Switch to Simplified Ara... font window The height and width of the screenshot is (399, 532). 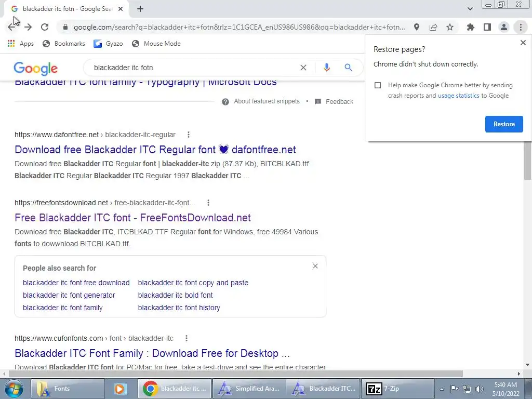[249, 389]
